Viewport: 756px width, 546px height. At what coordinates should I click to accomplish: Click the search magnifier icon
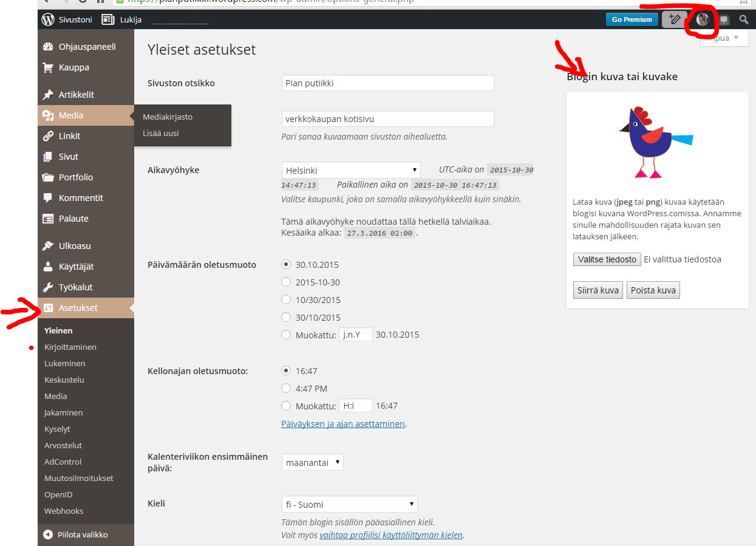(x=743, y=19)
